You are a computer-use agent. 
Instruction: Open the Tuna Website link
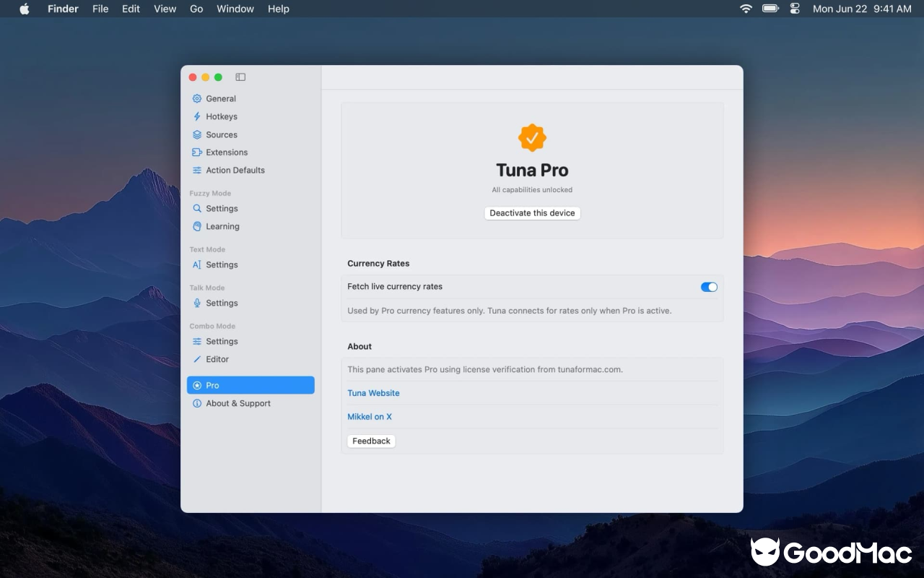pyautogui.click(x=373, y=393)
